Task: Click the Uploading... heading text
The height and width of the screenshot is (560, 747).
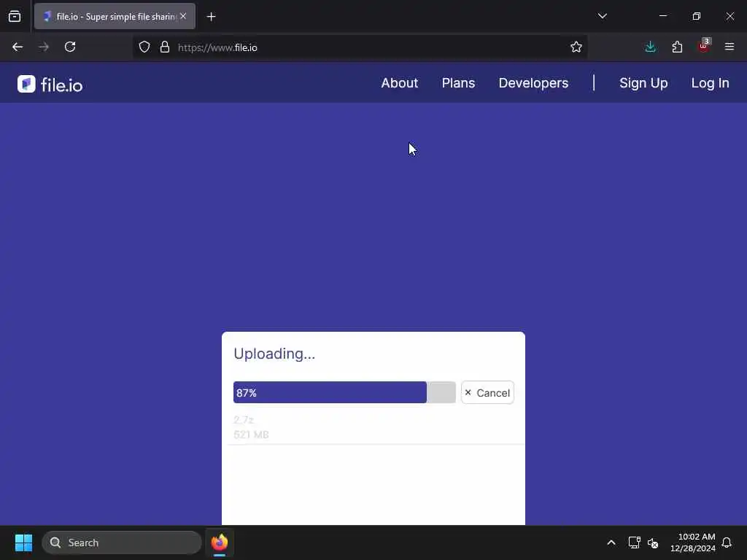Action: (x=274, y=354)
